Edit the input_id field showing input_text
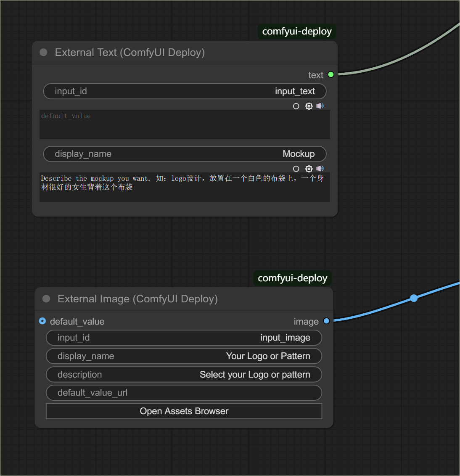460x476 pixels. point(185,91)
